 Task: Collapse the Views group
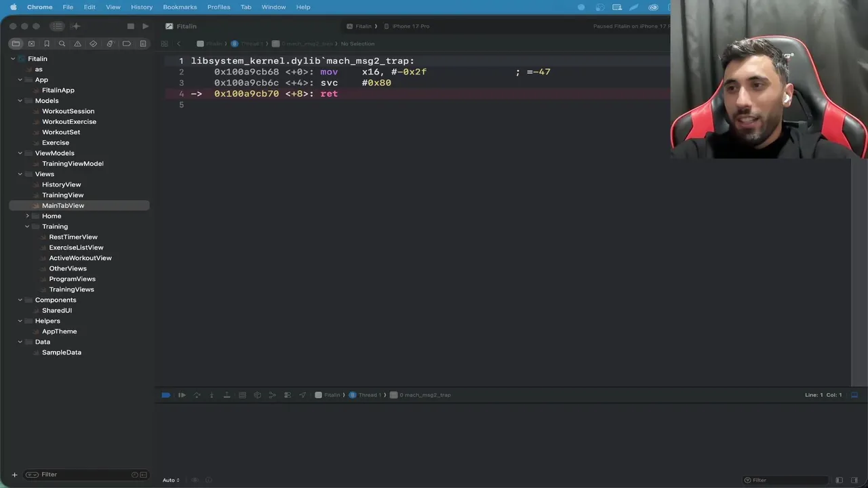point(20,174)
